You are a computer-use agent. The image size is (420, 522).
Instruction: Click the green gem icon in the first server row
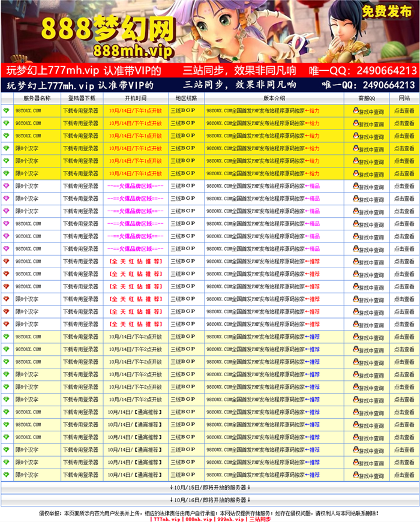point(6,111)
